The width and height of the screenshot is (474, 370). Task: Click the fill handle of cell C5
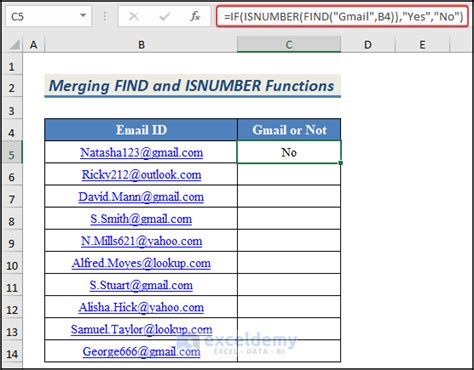tap(340, 163)
